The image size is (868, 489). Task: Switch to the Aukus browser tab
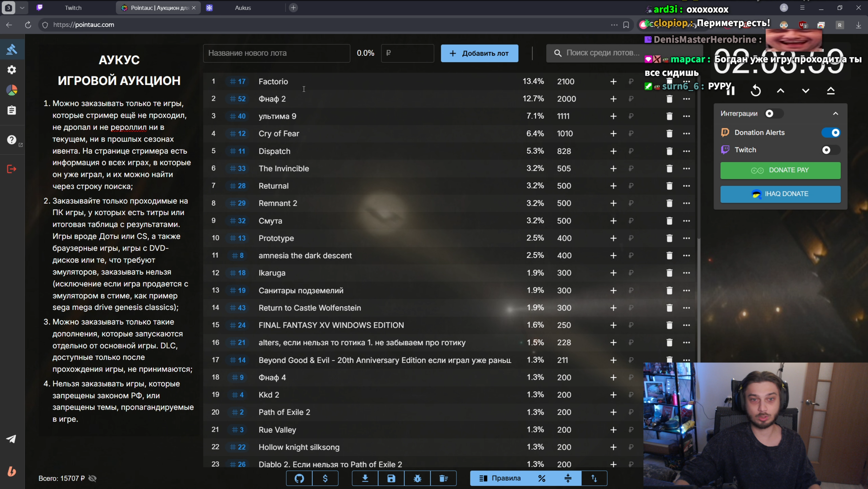pyautogui.click(x=243, y=8)
